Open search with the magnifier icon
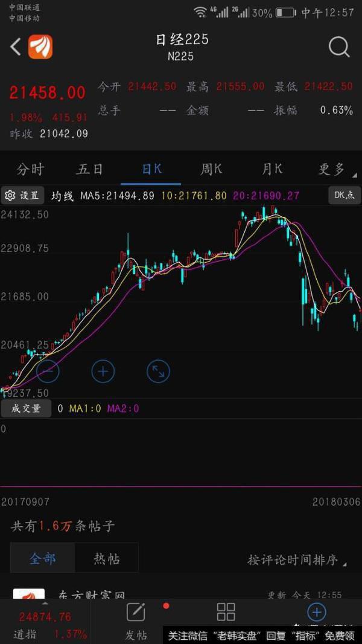Screen dimensions: 362x644 tap(339, 47)
